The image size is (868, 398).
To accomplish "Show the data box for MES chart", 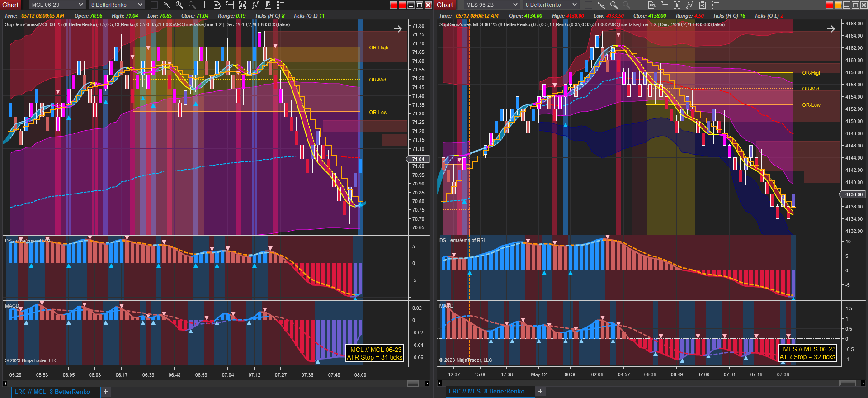I will pos(651,5).
